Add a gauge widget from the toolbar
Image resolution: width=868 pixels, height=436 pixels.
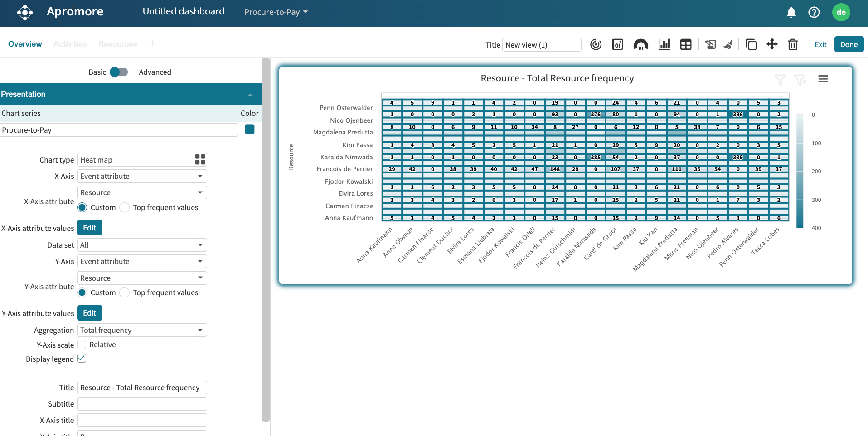point(640,44)
